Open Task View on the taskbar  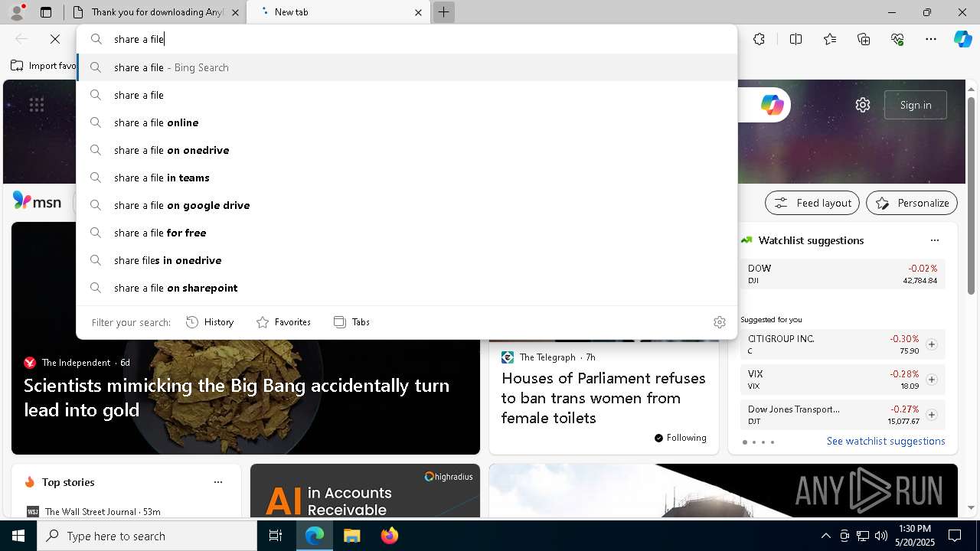[276, 536]
